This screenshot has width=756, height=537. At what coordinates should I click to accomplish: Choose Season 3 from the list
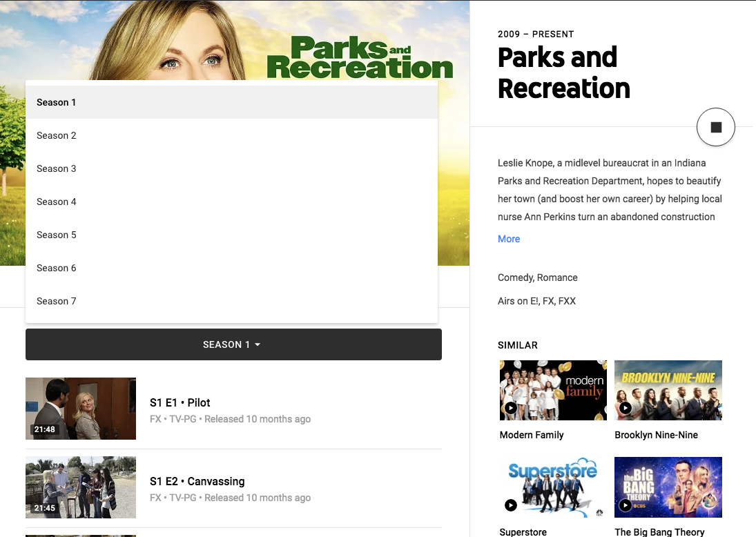click(x=231, y=168)
